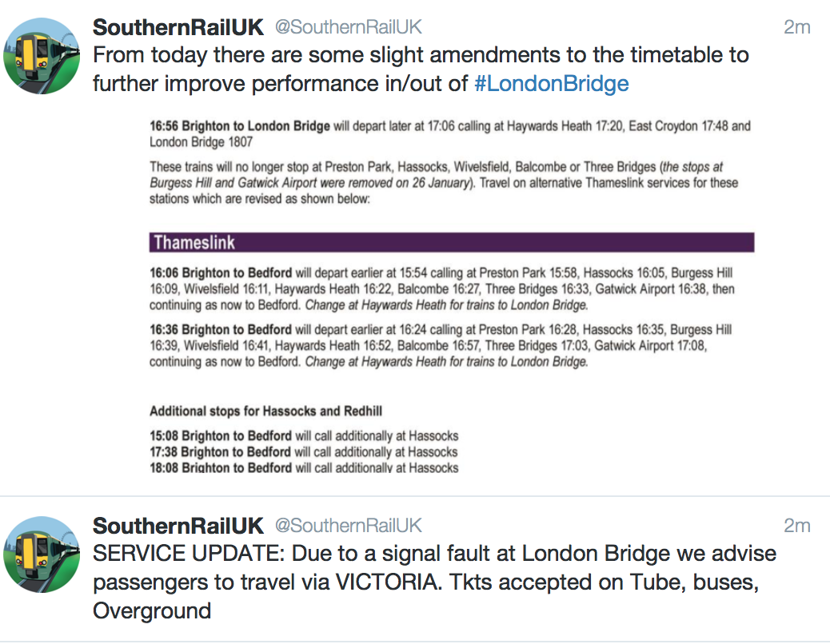This screenshot has height=644, width=830.
Task: Click the 2m timestamp on the timetable tweet
Action: coord(796,27)
